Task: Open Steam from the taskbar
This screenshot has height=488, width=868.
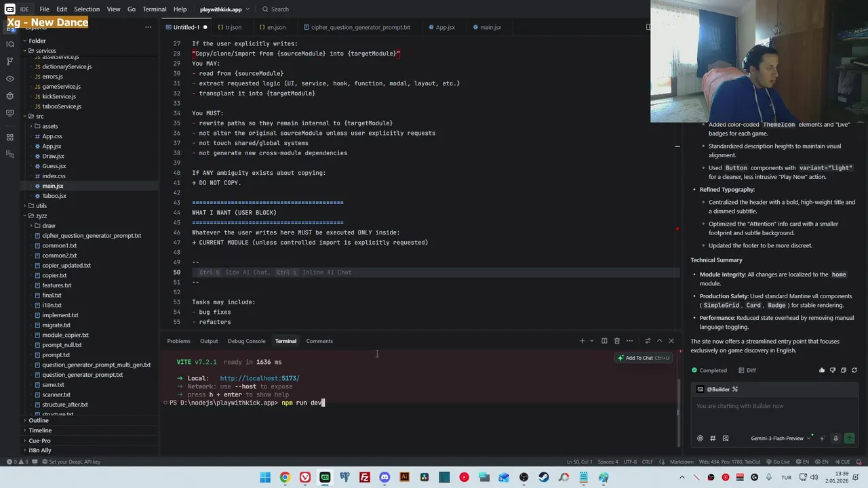Action: tap(544, 477)
